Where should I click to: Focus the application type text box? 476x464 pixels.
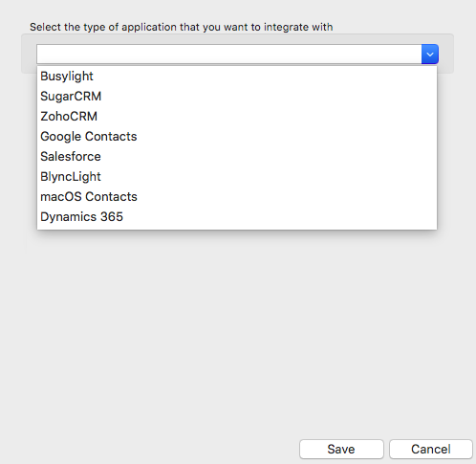pos(229,55)
